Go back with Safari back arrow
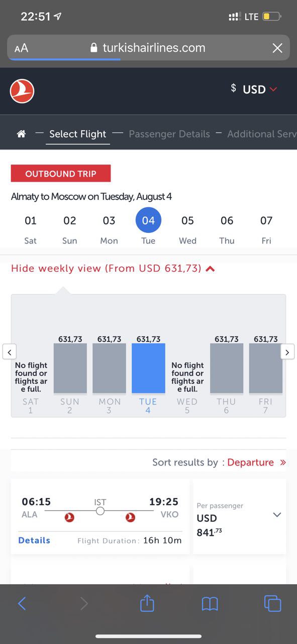Viewport: 297px width, 644px height. click(22, 603)
